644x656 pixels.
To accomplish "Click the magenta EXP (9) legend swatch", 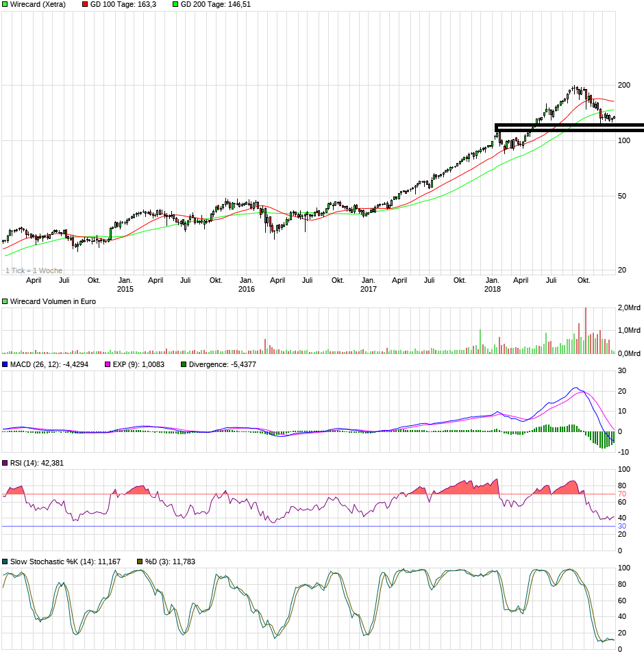I will click(x=108, y=364).
